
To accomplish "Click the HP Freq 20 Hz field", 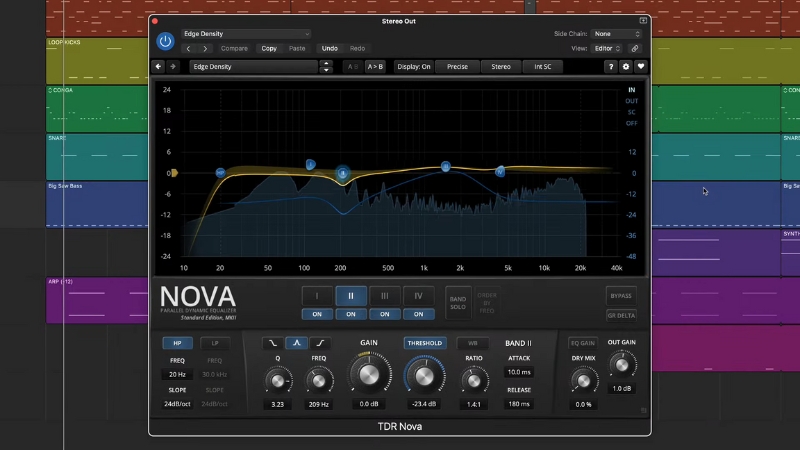I will coord(178,374).
